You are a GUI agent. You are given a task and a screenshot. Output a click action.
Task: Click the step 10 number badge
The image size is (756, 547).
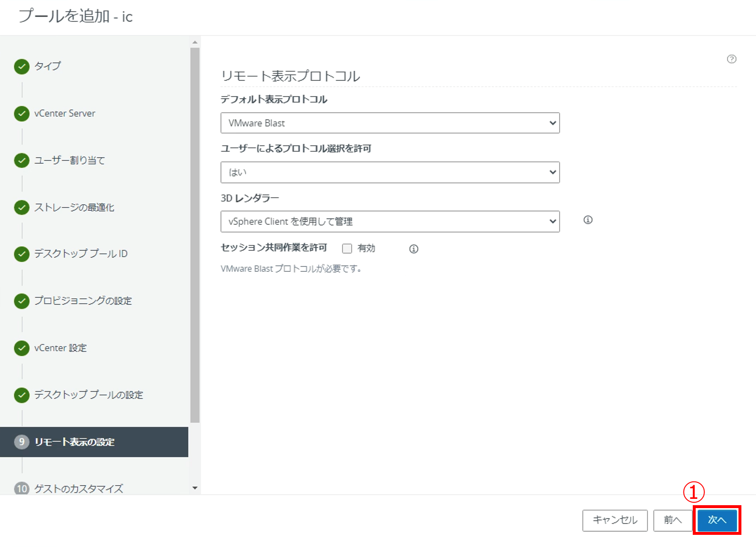(x=21, y=488)
